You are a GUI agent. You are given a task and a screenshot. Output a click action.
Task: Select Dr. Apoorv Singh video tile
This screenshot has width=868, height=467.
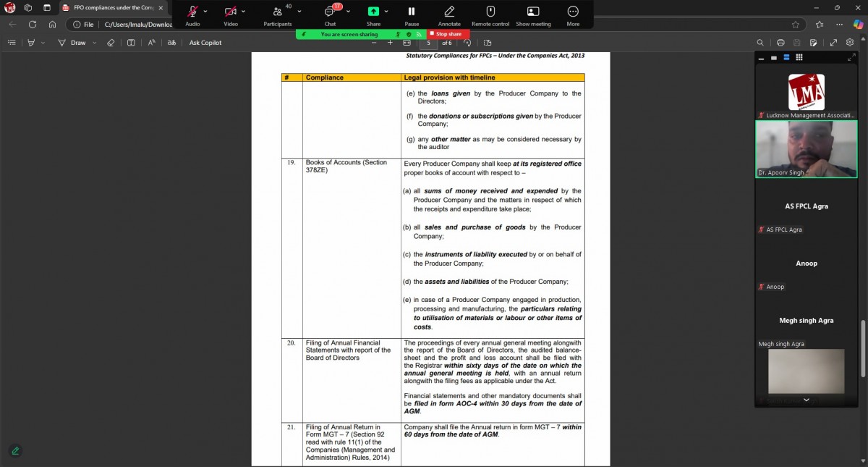coord(807,149)
